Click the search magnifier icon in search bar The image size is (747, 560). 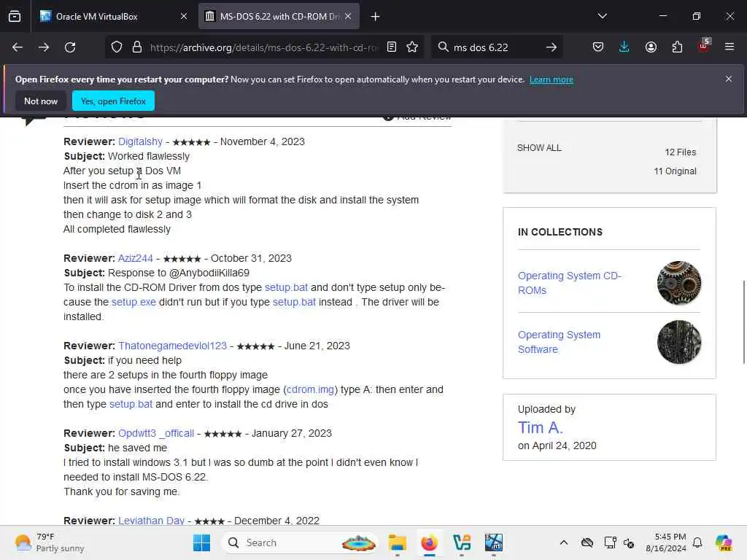pyautogui.click(x=443, y=47)
